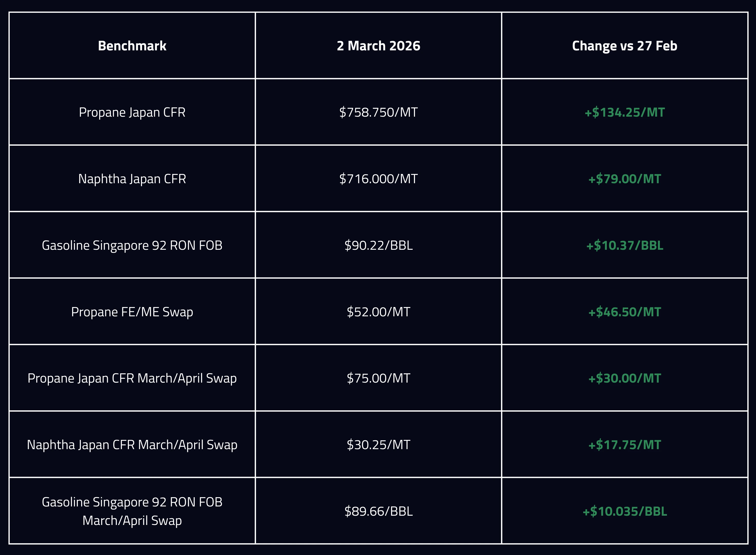Click the Benchmark column header
The width and height of the screenshot is (756, 555).
pyautogui.click(x=132, y=46)
